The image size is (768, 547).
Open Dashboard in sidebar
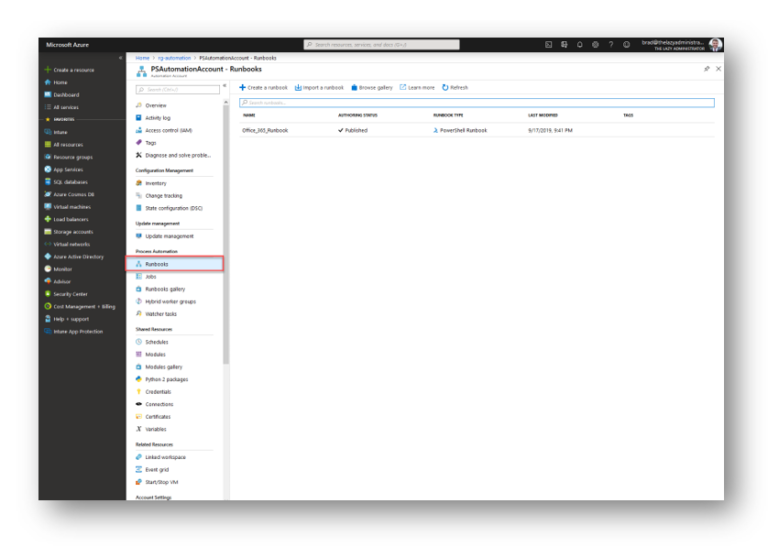[62, 95]
